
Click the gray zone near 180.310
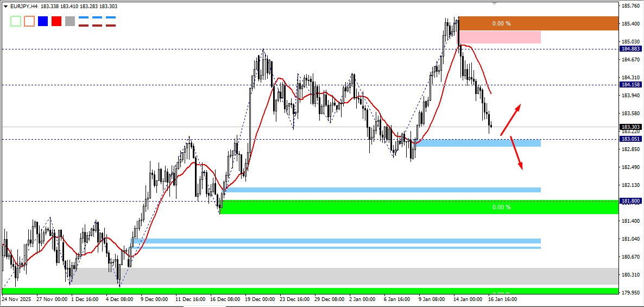click(344, 276)
